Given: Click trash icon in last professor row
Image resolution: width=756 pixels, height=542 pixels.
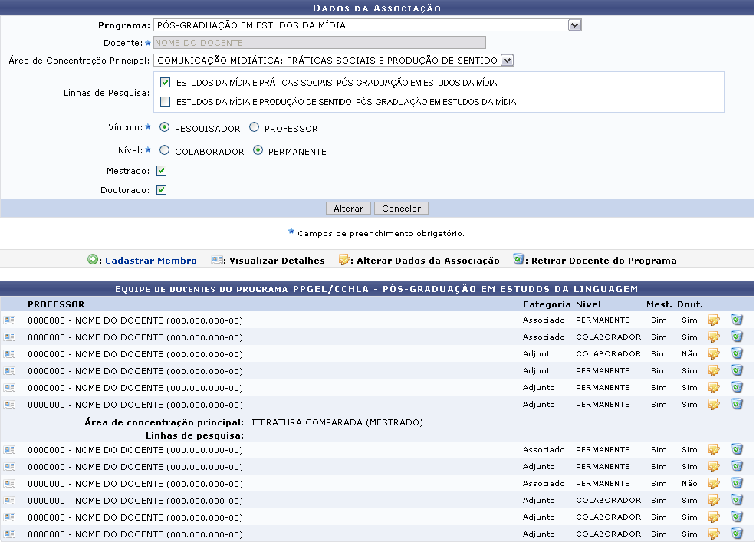Looking at the screenshot, I should [x=737, y=534].
